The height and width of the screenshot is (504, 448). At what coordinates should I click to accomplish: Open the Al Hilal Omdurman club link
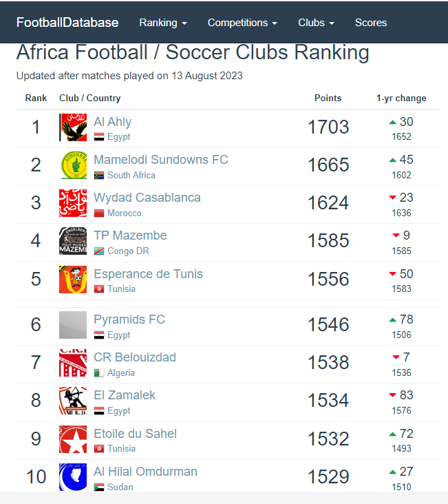(x=146, y=472)
